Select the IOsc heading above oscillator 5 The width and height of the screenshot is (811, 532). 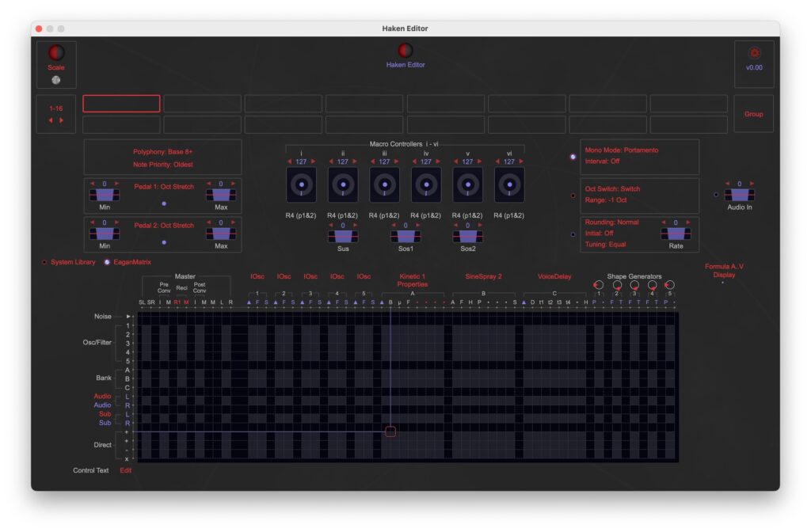(x=364, y=276)
